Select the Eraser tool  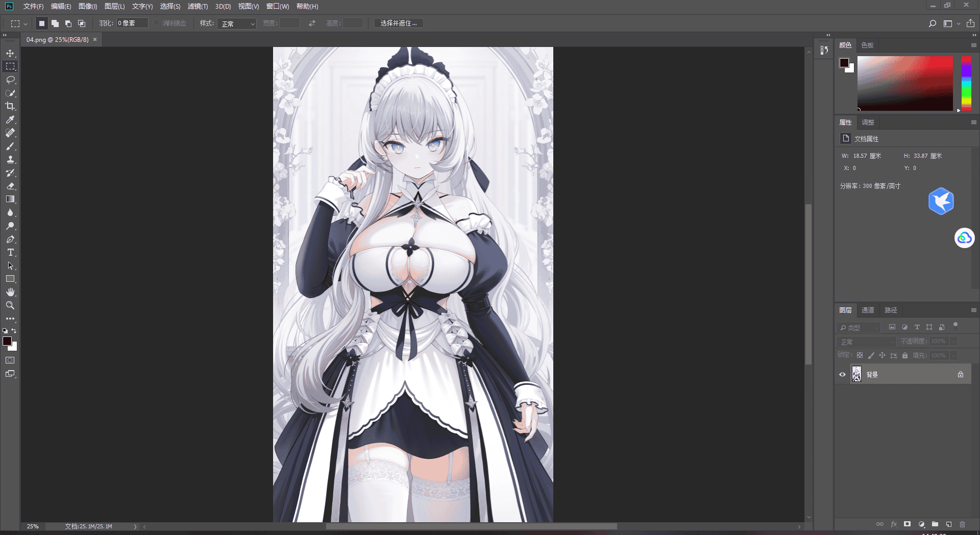click(x=10, y=186)
